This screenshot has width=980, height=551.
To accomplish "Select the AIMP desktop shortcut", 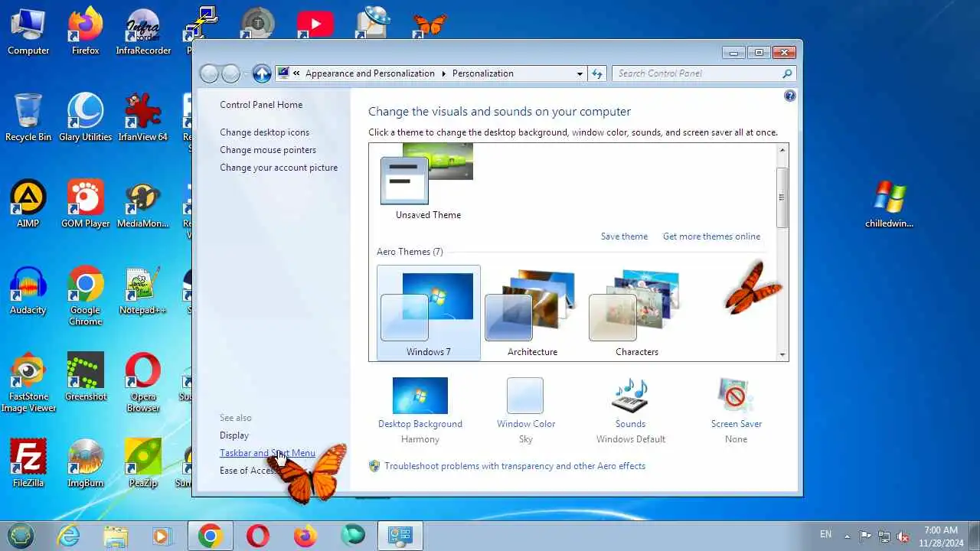I will point(28,204).
